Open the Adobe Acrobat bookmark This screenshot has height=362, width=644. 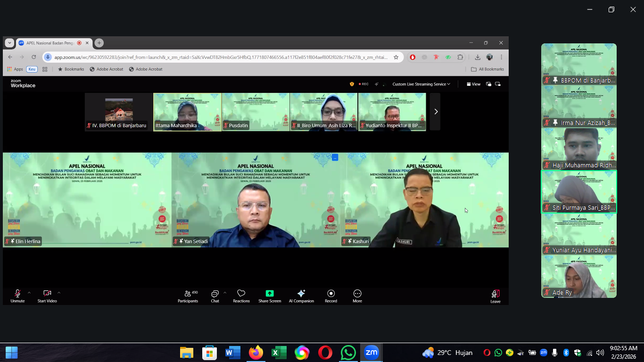[x=107, y=69]
